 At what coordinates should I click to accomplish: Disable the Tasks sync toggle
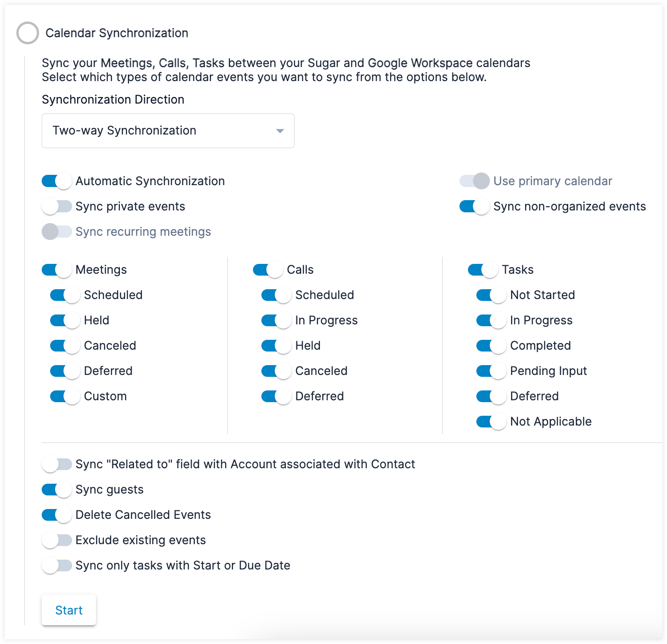(x=482, y=270)
